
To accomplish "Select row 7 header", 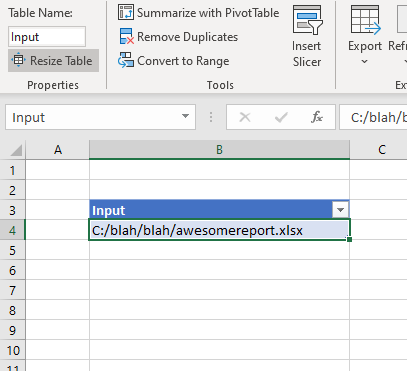I will tap(12, 290).
